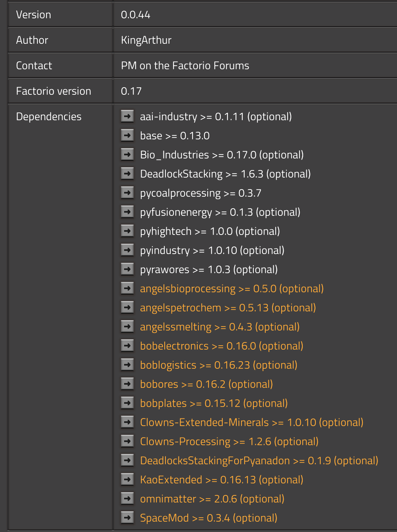Screen dimensions: 397x532
Task: Click the arrow icon beside aai-industry dependency
Action: (x=127, y=116)
